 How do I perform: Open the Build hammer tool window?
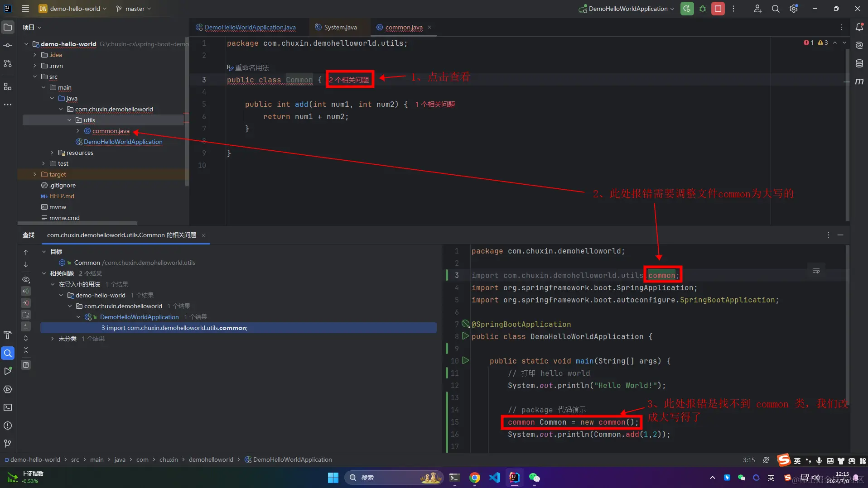click(x=8, y=335)
